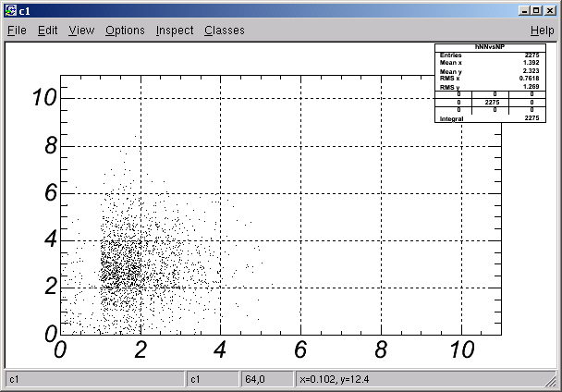This screenshot has height=392, width=562.
Task: Grab the window resize grip corner
Action: point(551,381)
